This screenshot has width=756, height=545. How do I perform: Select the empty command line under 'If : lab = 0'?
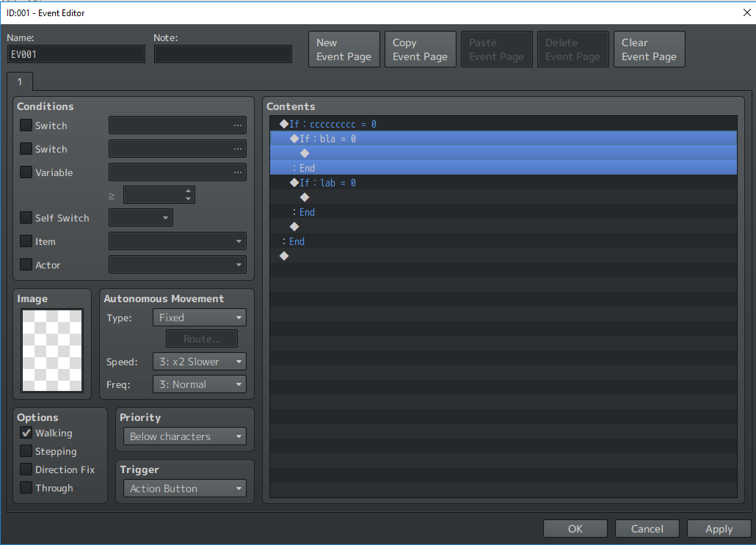pyautogui.click(x=504, y=197)
